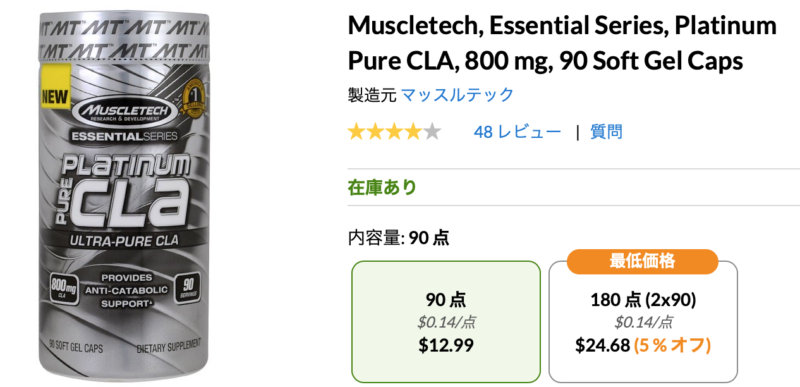Viewport: 800px width, 387px height.
Task: Click the grey fifth rating star
Action: tap(432, 132)
